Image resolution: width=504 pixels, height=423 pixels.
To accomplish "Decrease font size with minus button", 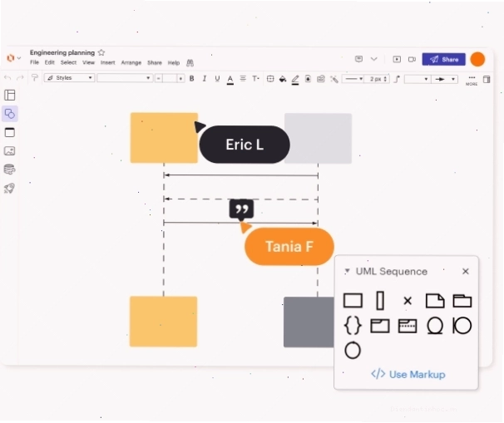I will click(159, 78).
